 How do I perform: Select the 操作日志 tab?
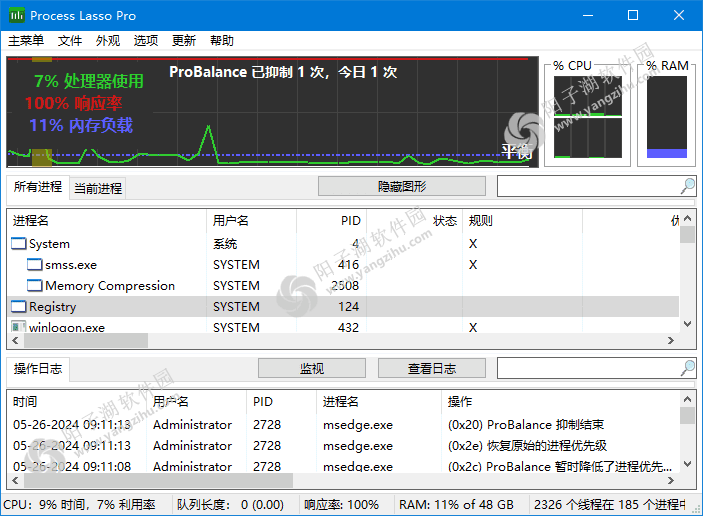pyautogui.click(x=38, y=369)
